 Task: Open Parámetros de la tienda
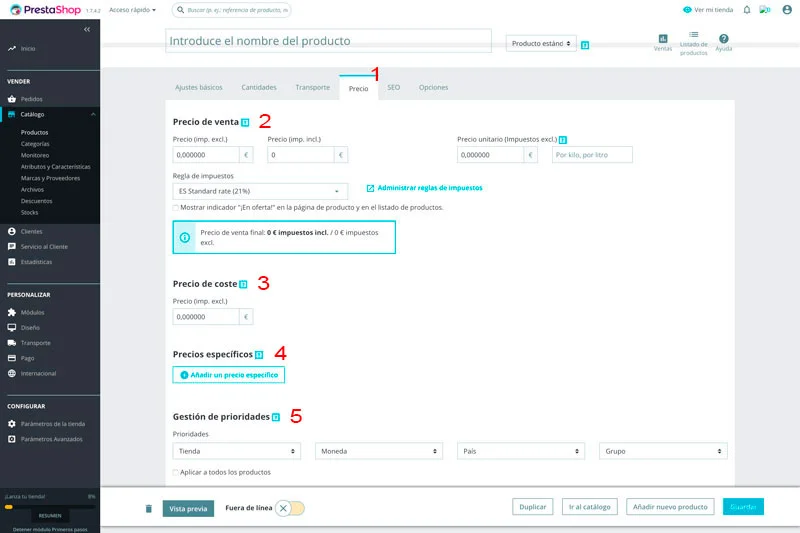click(x=53, y=424)
